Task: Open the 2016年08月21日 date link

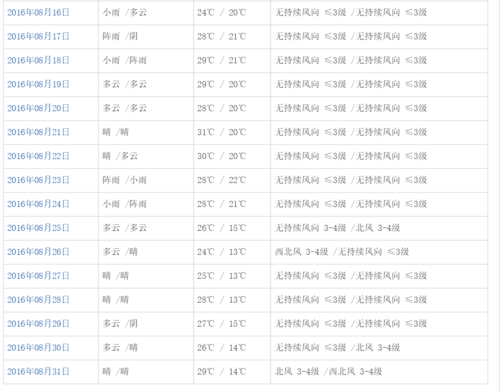Action: point(38,132)
